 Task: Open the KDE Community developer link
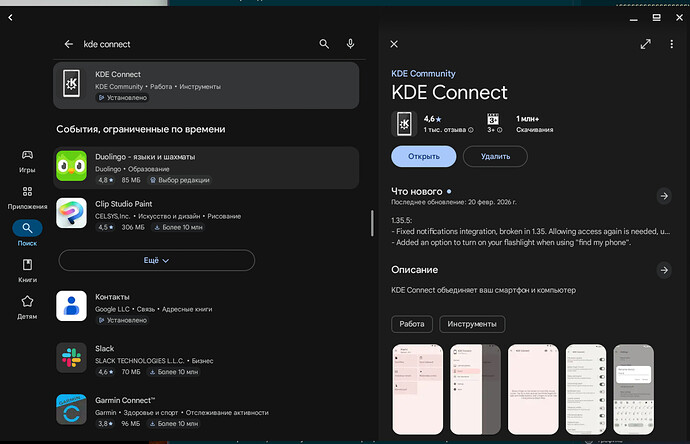tap(424, 74)
